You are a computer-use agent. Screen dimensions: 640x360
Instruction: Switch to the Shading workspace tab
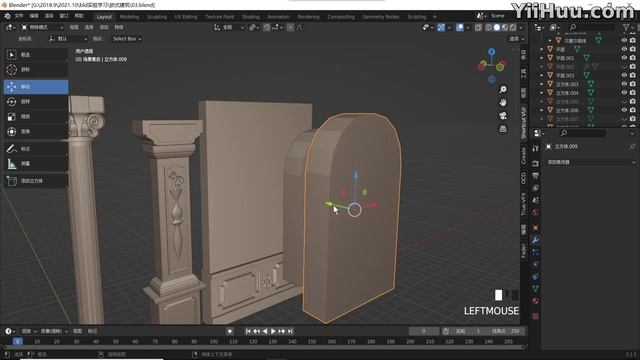coord(251,17)
